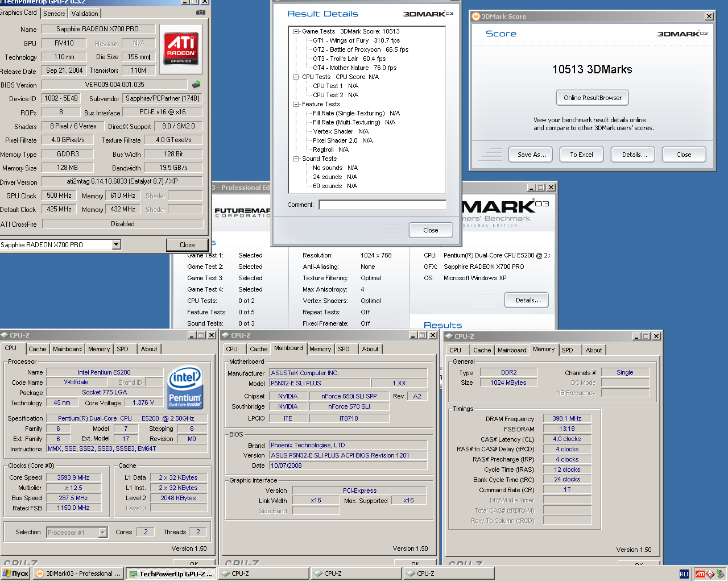This screenshot has height=582, width=728.
Task: Open the Mainboard tab in the right CPU-Z window
Action: [x=512, y=350]
